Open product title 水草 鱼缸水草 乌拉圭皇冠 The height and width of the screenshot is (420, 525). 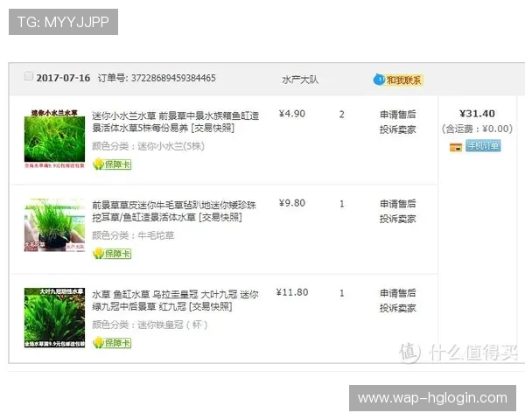175,300
